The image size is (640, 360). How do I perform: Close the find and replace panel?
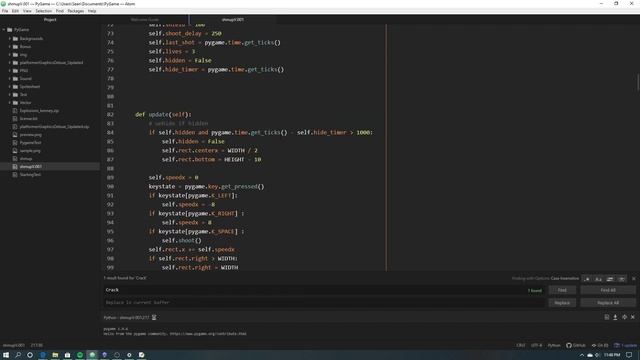coord(633,279)
